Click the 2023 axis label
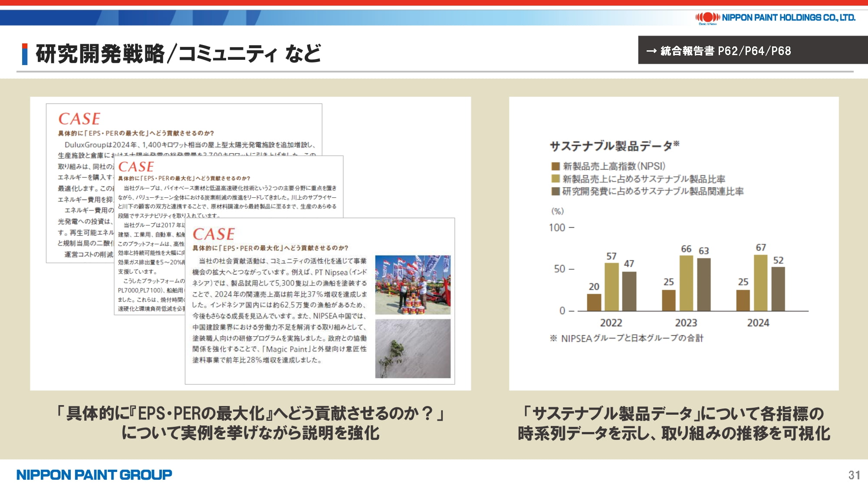Screen dimensions: 868x488 [686, 323]
